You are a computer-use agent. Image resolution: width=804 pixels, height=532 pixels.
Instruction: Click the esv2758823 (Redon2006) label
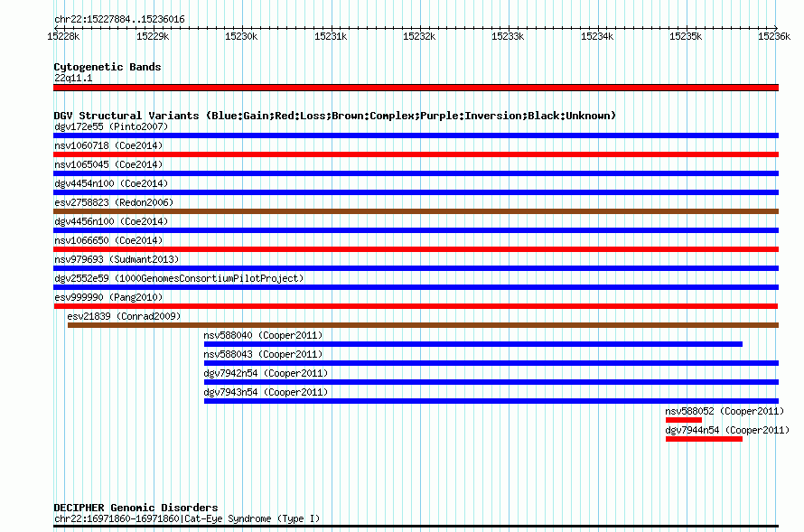click(114, 202)
